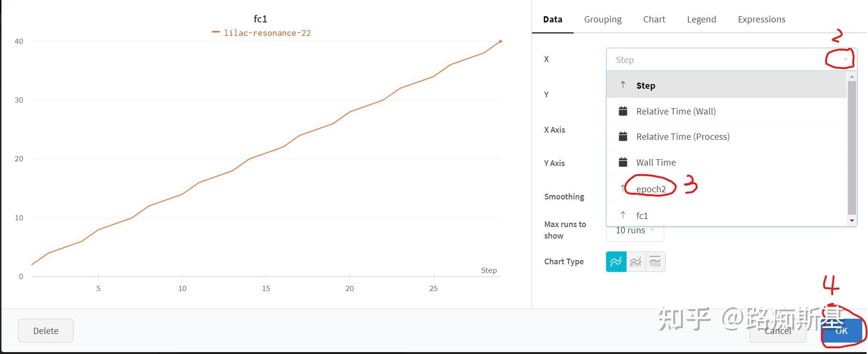Screen dimensions: 868x354
Task: Click calendar icon for Relative Time (Wall)
Action: [x=623, y=111]
